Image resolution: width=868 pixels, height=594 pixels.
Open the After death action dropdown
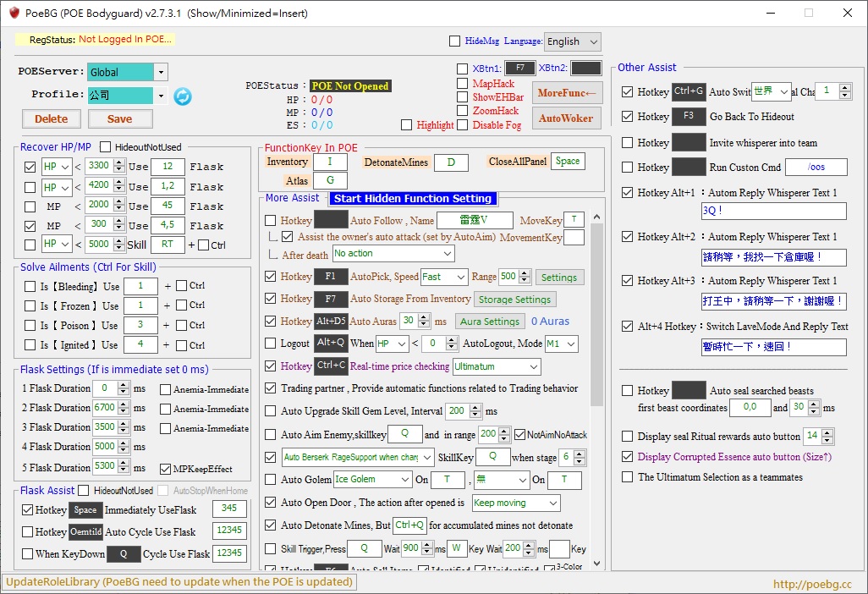393,254
